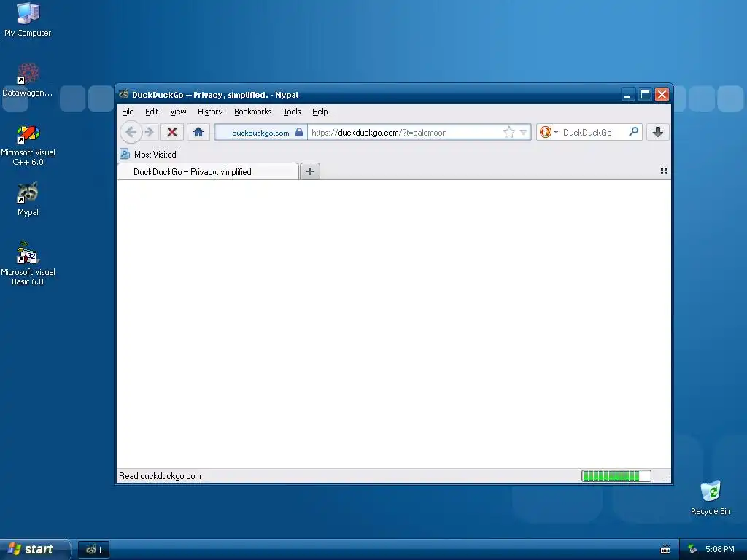Viewport: 747px width, 560px height.
Task: Click the padlock site identity icon
Action: [299, 133]
